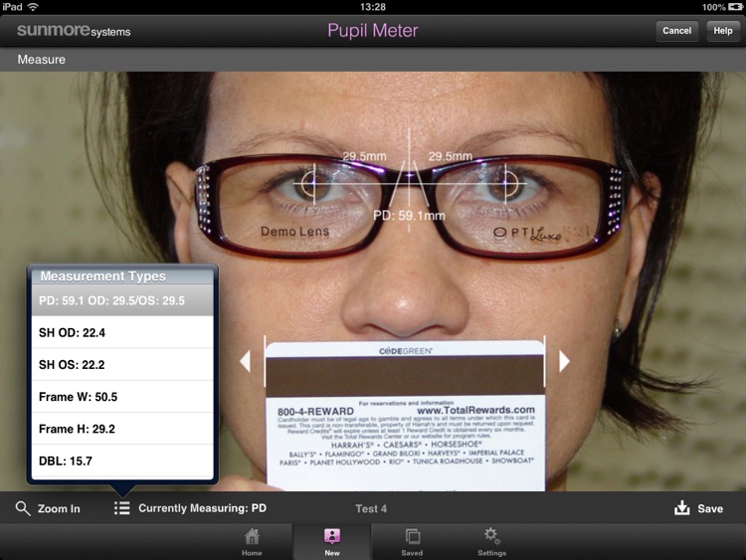The height and width of the screenshot is (560, 746).
Task: Tap the Wi-Fi status icon
Action: 33,7
